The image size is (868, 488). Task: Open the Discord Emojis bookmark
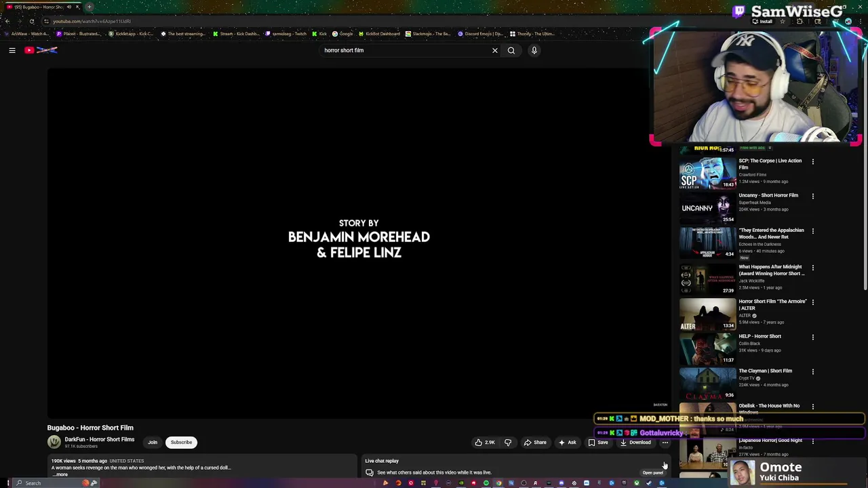click(481, 34)
